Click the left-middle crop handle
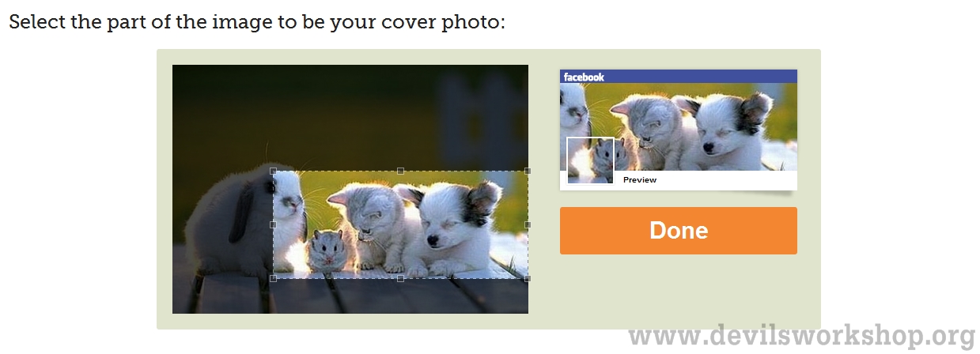Screen dimensions: 980x354 click(274, 224)
